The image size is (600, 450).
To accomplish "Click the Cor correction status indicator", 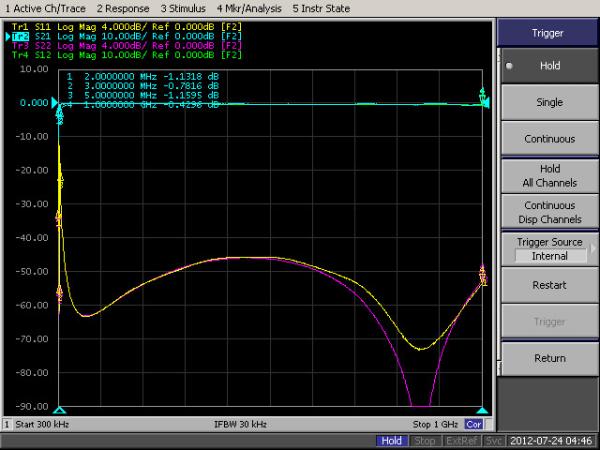I will (x=474, y=424).
